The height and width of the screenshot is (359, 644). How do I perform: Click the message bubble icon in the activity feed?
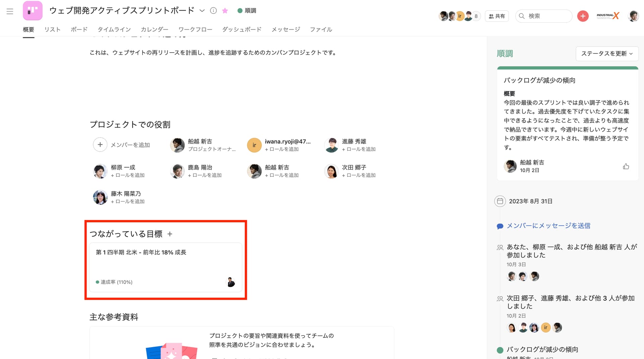(x=500, y=226)
